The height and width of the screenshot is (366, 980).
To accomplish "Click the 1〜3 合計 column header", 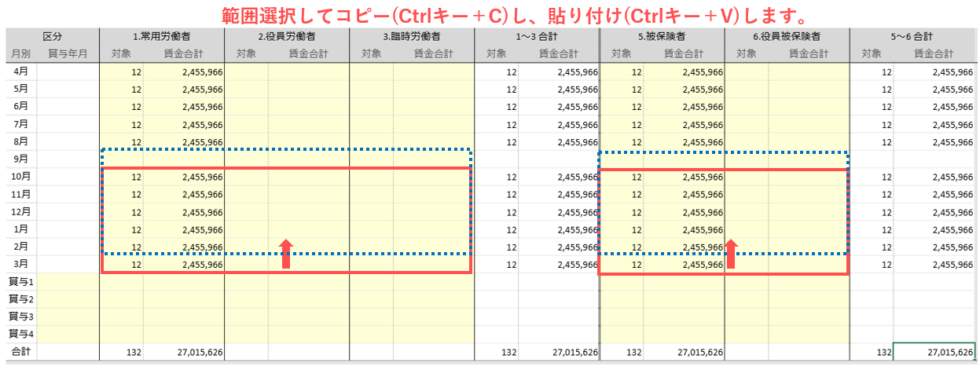I will coord(536,36).
